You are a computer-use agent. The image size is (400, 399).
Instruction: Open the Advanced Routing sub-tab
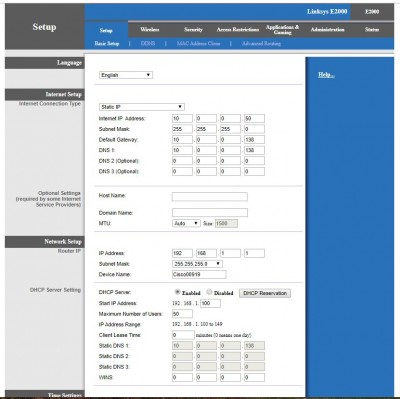point(261,43)
